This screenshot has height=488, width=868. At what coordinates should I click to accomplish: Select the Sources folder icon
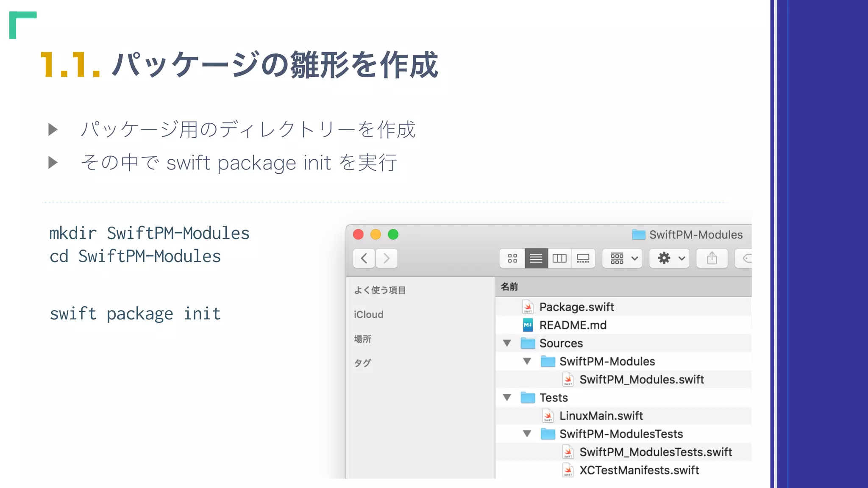pyautogui.click(x=528, y=343)
